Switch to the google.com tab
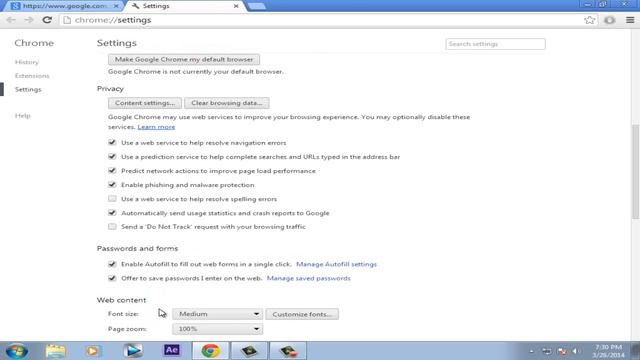This screenshot has width=640, height=360. (x=64, y=6)
